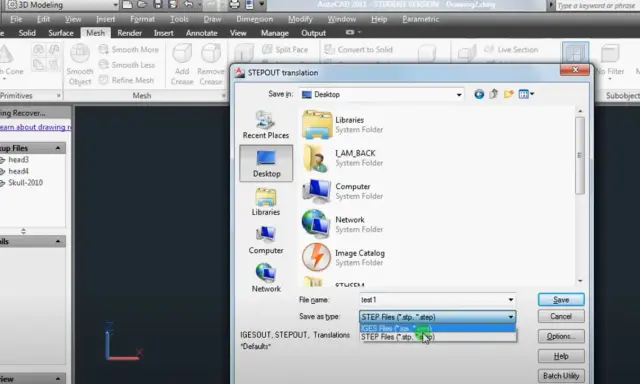Click the Split Face tool

pyautogui.click(x=285, y=49)
